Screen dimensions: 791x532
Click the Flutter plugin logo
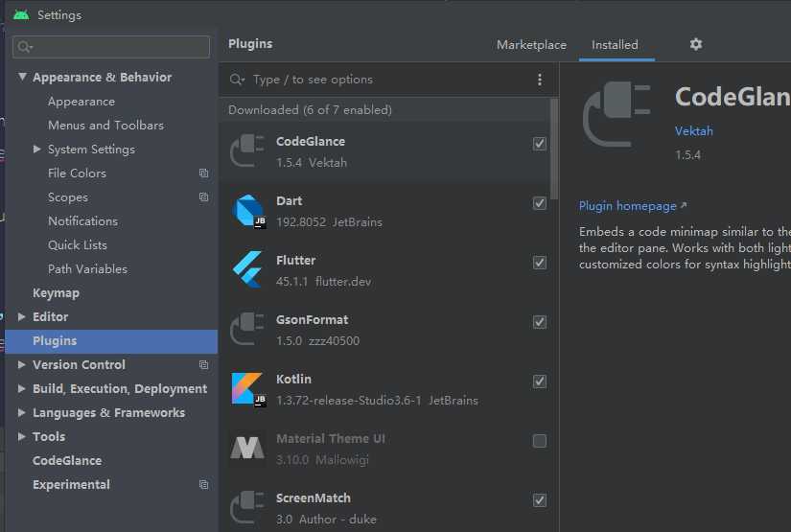[247, 269]
